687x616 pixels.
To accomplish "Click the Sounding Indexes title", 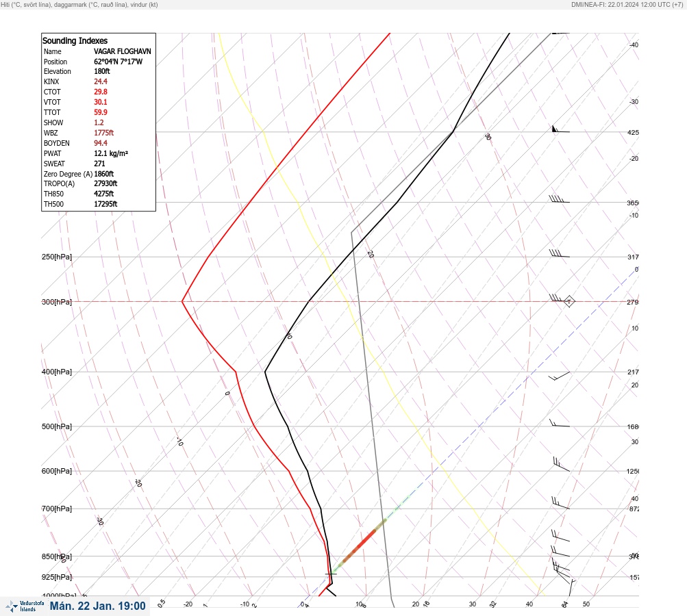I will click(x=75, y=40).
